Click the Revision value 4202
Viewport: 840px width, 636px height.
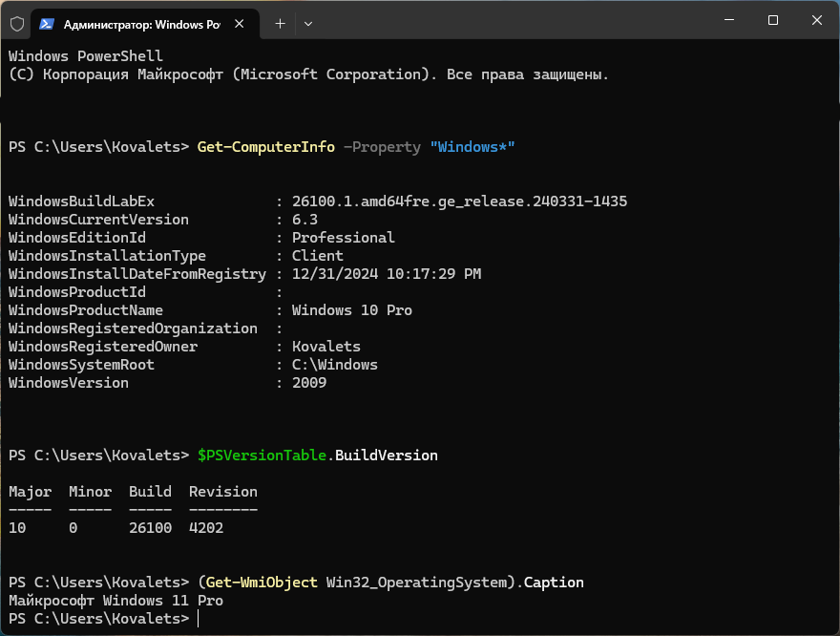(x=206, y=528)
